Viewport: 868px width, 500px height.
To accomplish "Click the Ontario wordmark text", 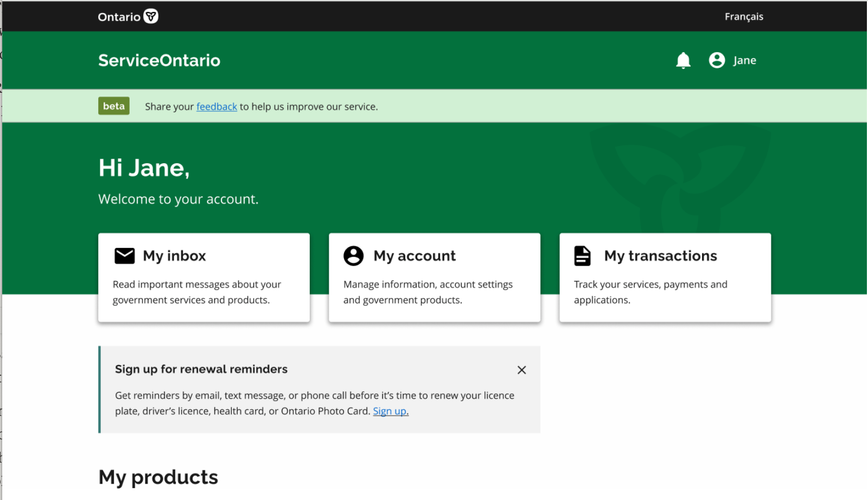I will click(x=119, y=17).
